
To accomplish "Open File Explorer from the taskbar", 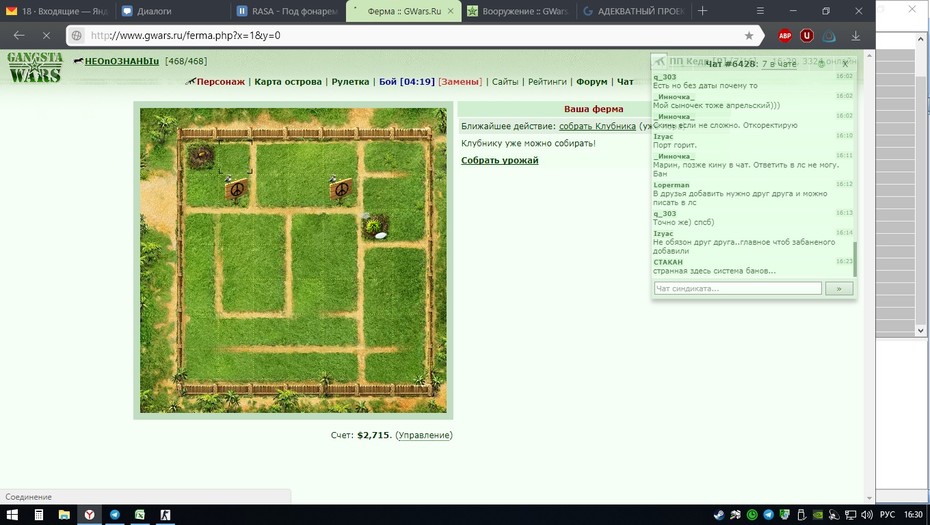I will coord(64,515).
